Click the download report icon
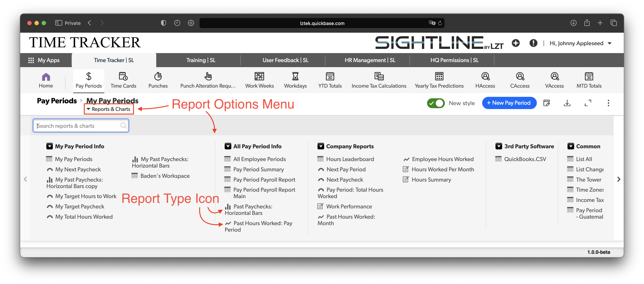Image resolution: width=644 pixels, height=284 pixels. point(567,103)
